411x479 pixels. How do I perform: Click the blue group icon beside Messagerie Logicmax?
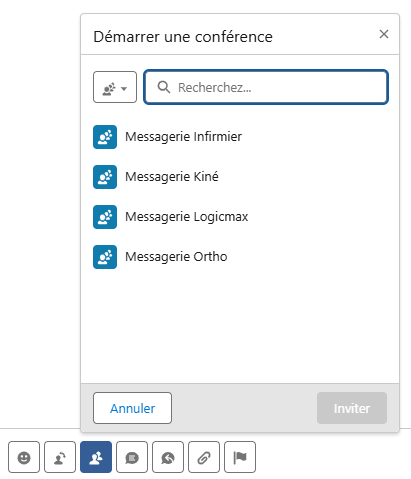coord(105,217)
